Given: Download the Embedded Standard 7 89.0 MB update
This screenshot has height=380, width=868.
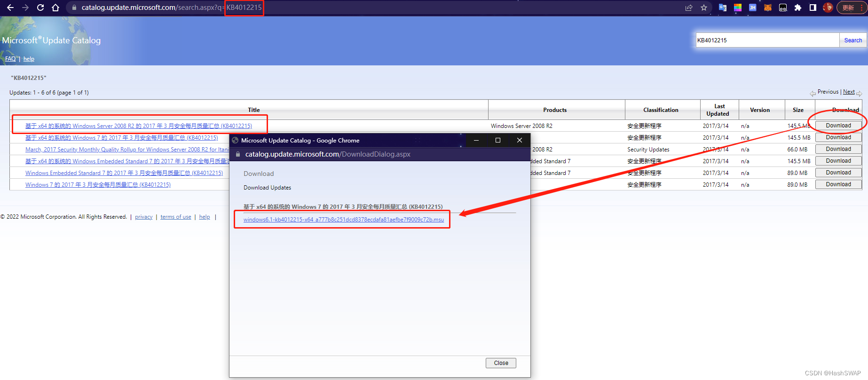Looking at the screenshot, I should pyautogui.click(x=838, y=173).
